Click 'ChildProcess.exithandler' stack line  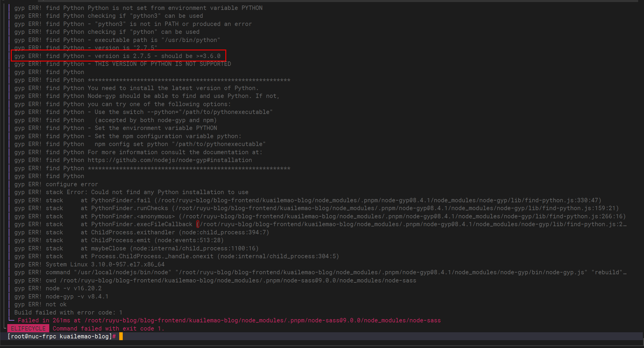pos(142,232)
